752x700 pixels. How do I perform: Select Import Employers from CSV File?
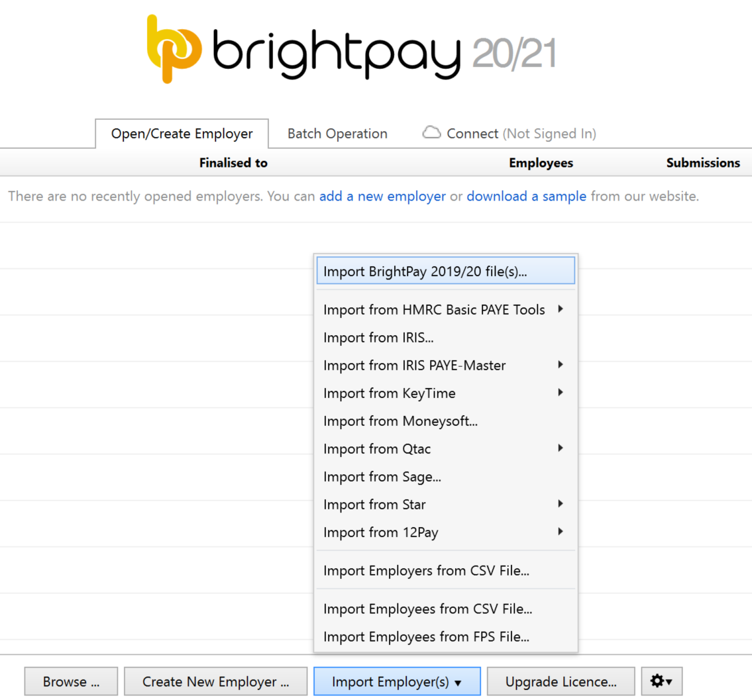coord(445,571)
